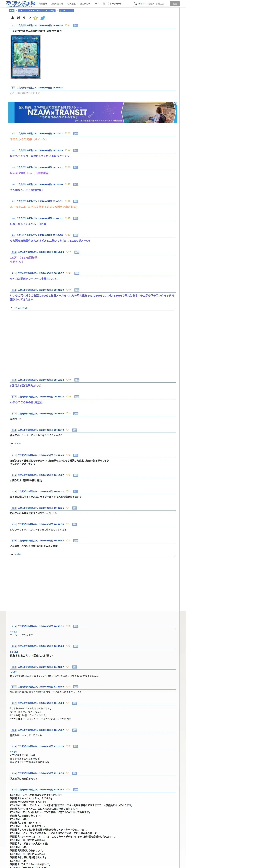Go to あにまんch in the header
262x868 pixels.
click(85, 4)
